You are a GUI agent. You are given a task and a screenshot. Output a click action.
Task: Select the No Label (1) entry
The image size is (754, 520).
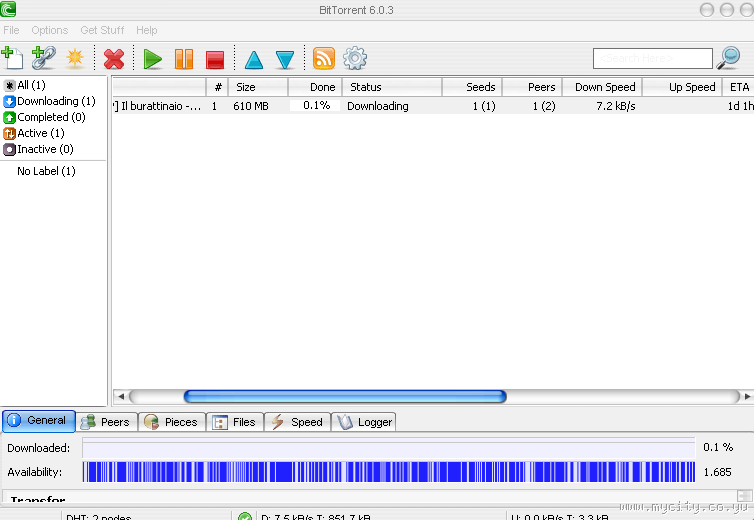46,171
